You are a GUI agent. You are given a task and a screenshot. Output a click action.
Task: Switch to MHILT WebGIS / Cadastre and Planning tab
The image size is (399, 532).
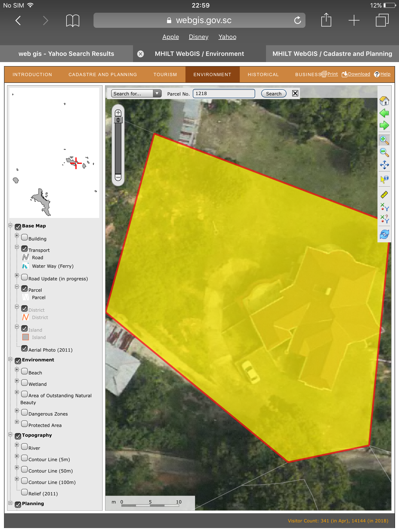tap(332, 54)
